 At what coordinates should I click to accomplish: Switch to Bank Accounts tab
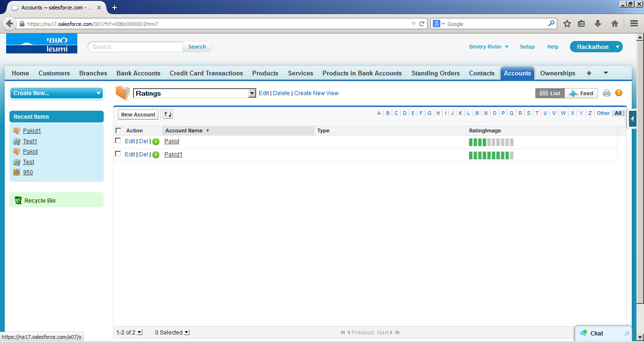pyautogui.click(x=139, y=73)
